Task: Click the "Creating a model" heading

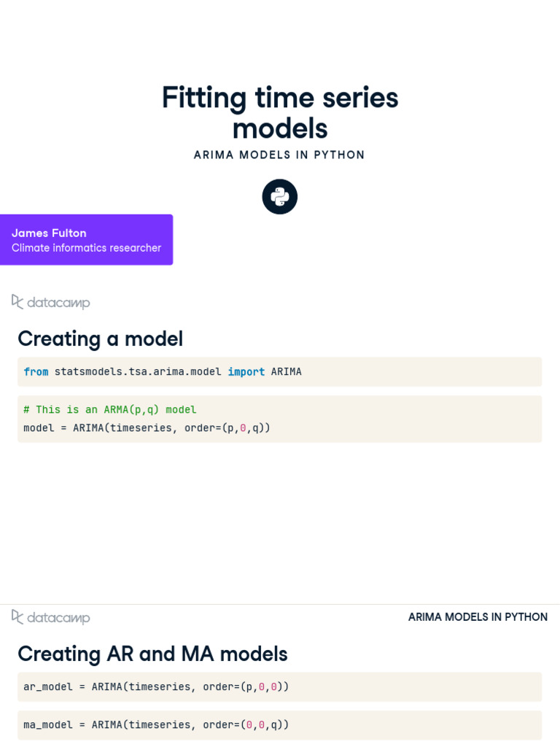Action: (100, 338)
